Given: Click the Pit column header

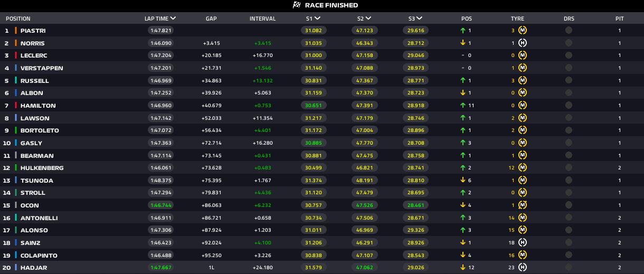Looking at the screenshot, I should 620,18.
